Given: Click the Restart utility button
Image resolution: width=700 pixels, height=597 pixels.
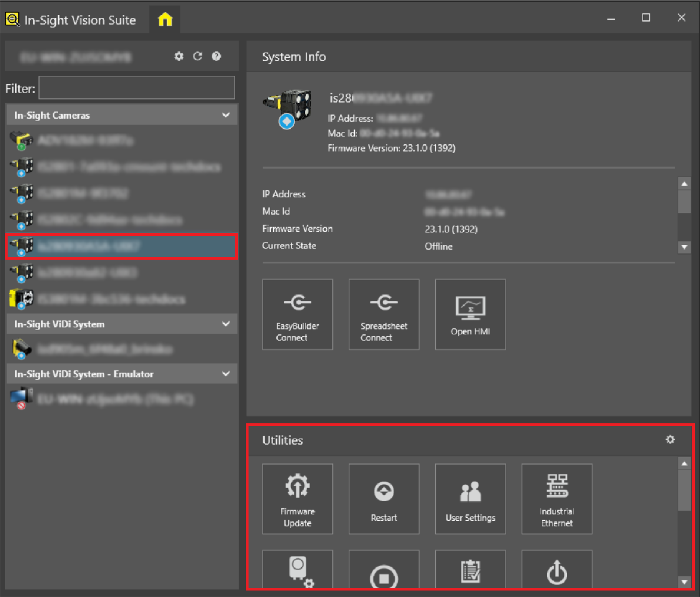Looking at the screenshot, I should click(x=384, y=499).
